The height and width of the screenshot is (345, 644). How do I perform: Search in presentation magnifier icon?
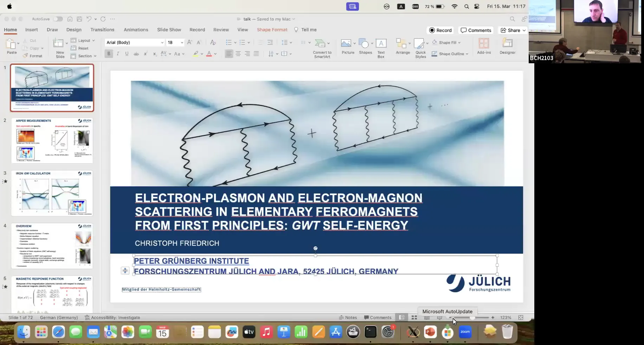pos(512,19)
